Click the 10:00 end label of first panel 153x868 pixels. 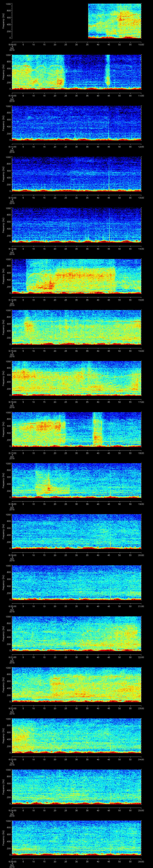(141, 44)
